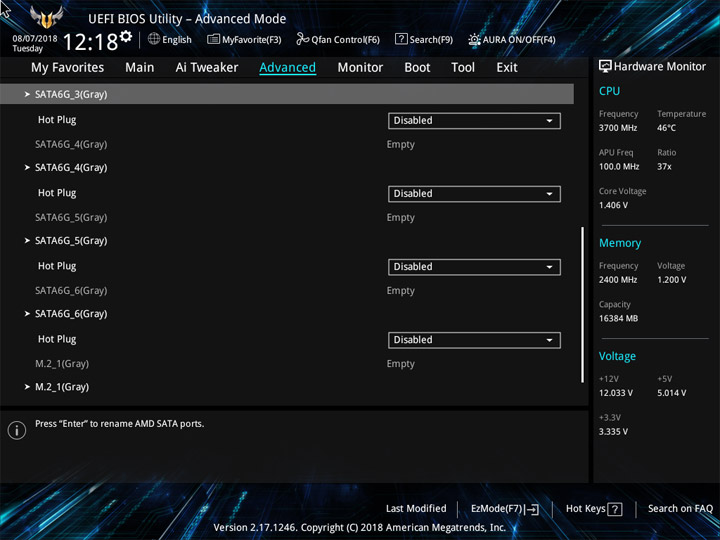
Task: Open Search on FAQ link
Action: (x=680, y=508)
